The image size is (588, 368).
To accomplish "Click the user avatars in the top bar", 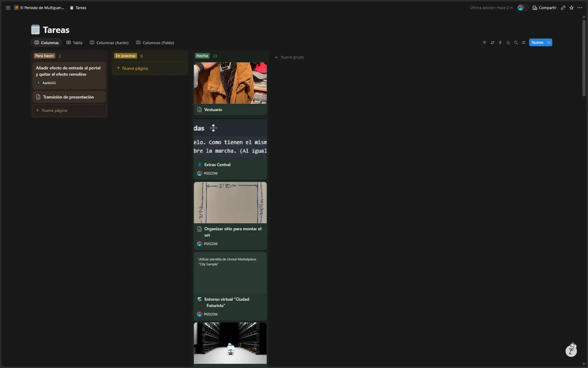I will pyautogui.click(x=523, y=8).
